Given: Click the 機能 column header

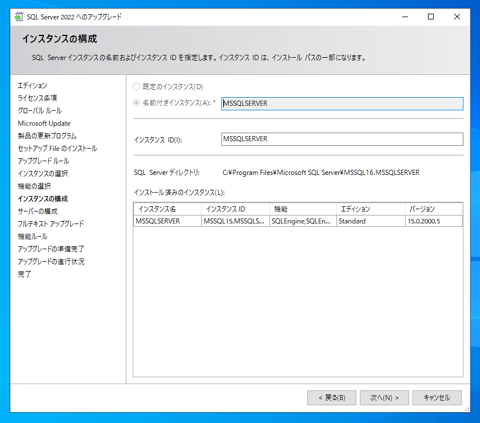Looking at the screenshot, I should coord(303,209).
